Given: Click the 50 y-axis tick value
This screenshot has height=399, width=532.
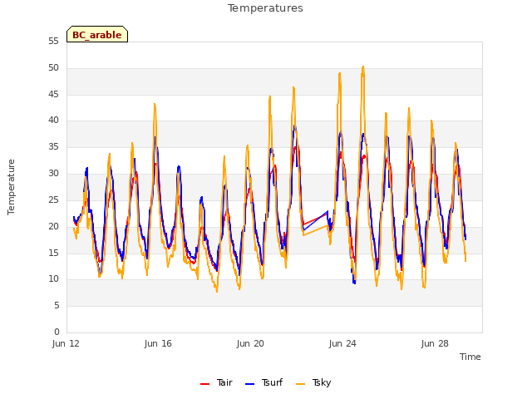Looking at the screenshot, I should [53, 68].
